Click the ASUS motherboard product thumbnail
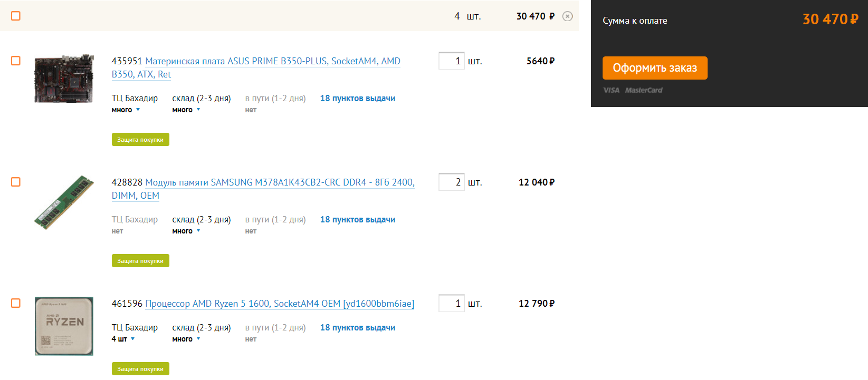 tap(64, 79)
